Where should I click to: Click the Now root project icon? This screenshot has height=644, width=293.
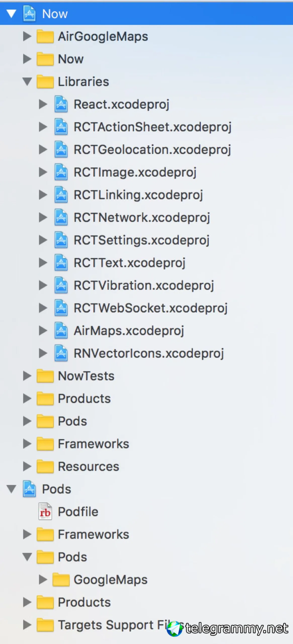[29, 14]
